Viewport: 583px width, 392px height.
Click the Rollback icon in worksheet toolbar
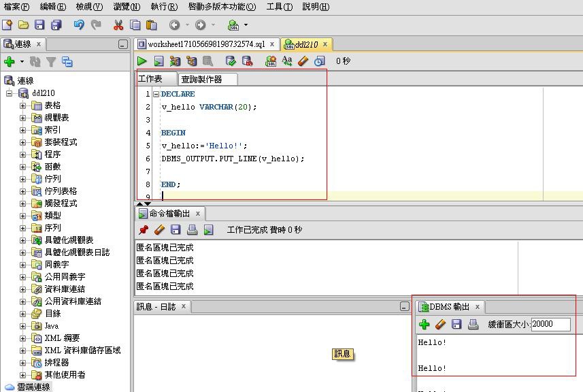coord(247,61)
